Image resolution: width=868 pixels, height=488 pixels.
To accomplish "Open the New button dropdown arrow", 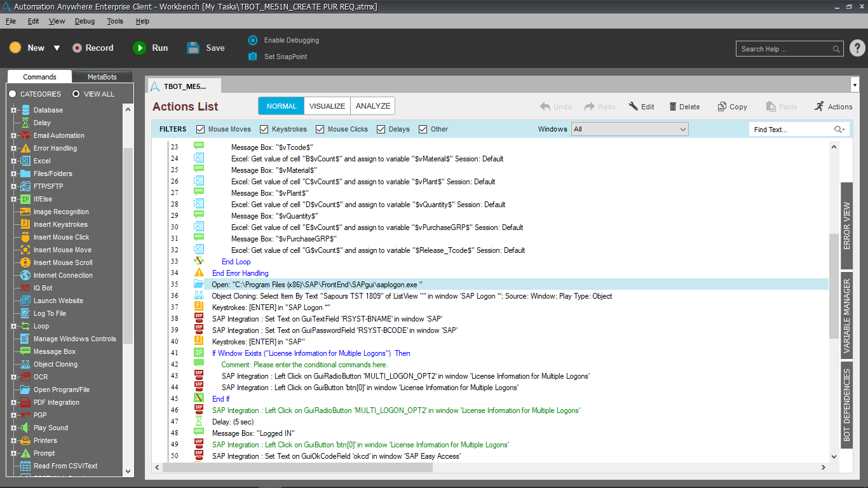I will [x=57, y=48].
